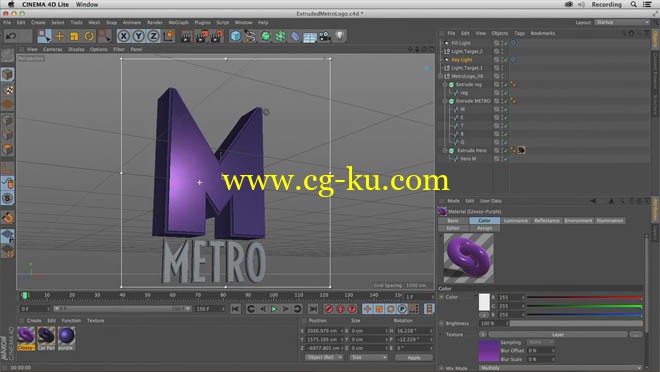Click the orange magnet icon on left
660x372 pixels.
point(8,218)
